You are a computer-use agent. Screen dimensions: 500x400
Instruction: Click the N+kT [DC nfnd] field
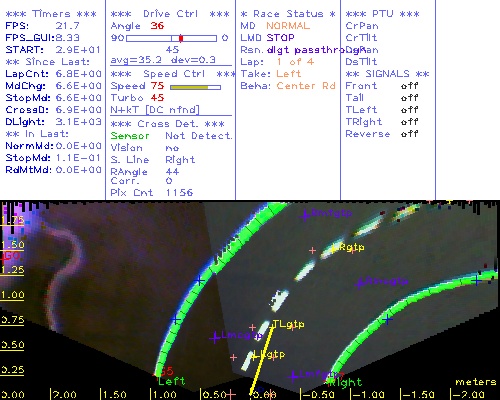(x=155, y=110)
